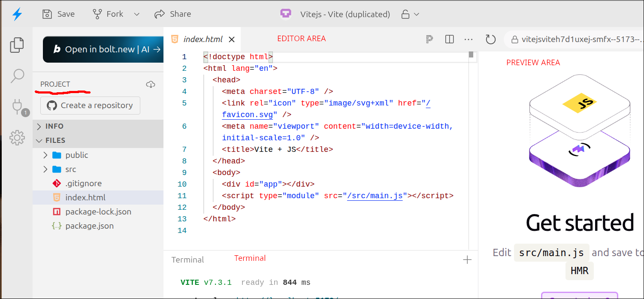
Task: Open the Ports panel with badge
Action: (x=17, y=106)
